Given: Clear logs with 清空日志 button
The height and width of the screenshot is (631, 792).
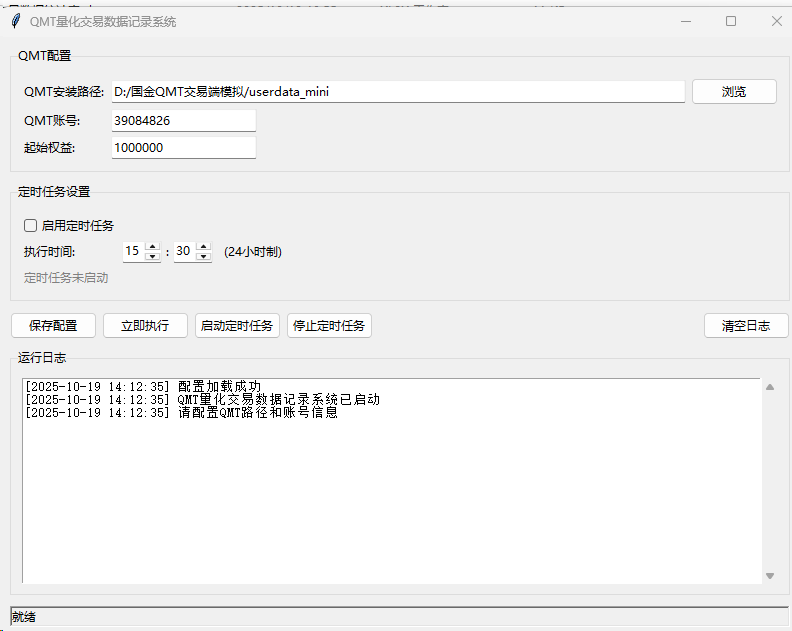Looking at the screenshot, I should [x=746, y=325].
